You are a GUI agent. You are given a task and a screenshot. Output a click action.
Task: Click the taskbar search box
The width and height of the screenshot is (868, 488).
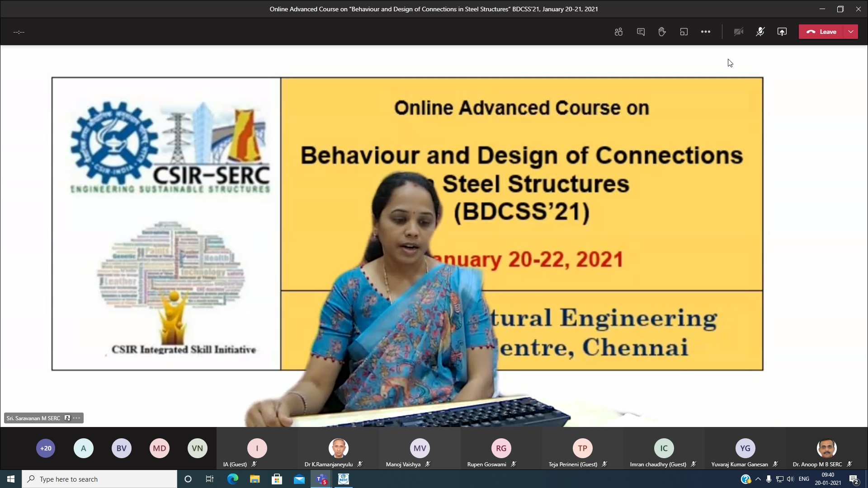pos(99,479)
